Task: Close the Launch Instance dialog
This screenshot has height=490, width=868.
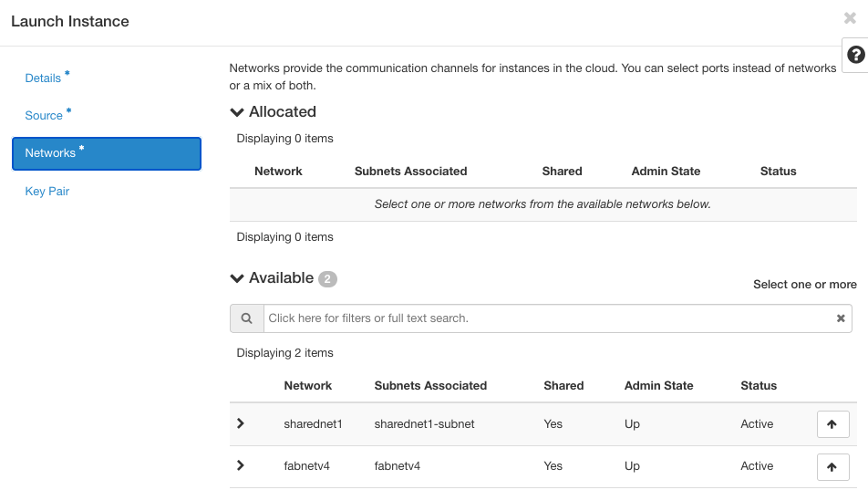Action: coord(850,18)
